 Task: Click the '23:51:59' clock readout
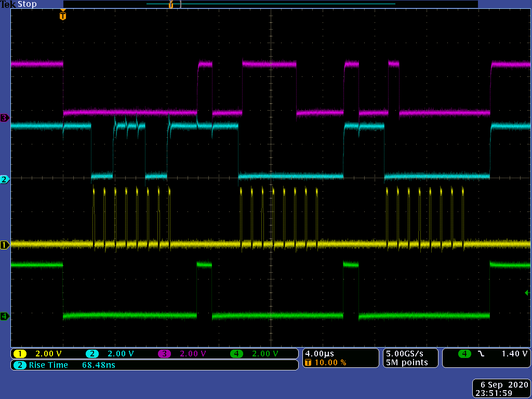click(494, 394)
